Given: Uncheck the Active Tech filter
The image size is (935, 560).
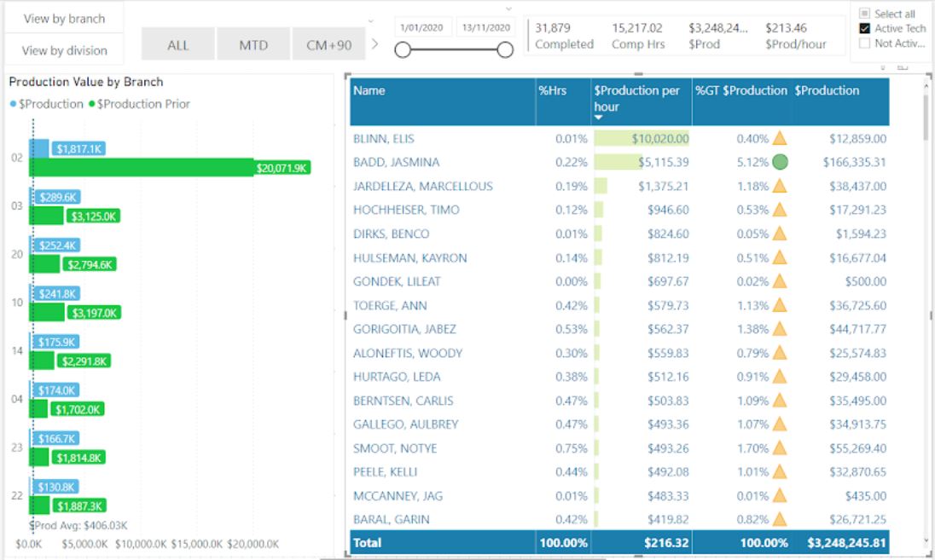Looking at the screenshot, I should point(866,28).
